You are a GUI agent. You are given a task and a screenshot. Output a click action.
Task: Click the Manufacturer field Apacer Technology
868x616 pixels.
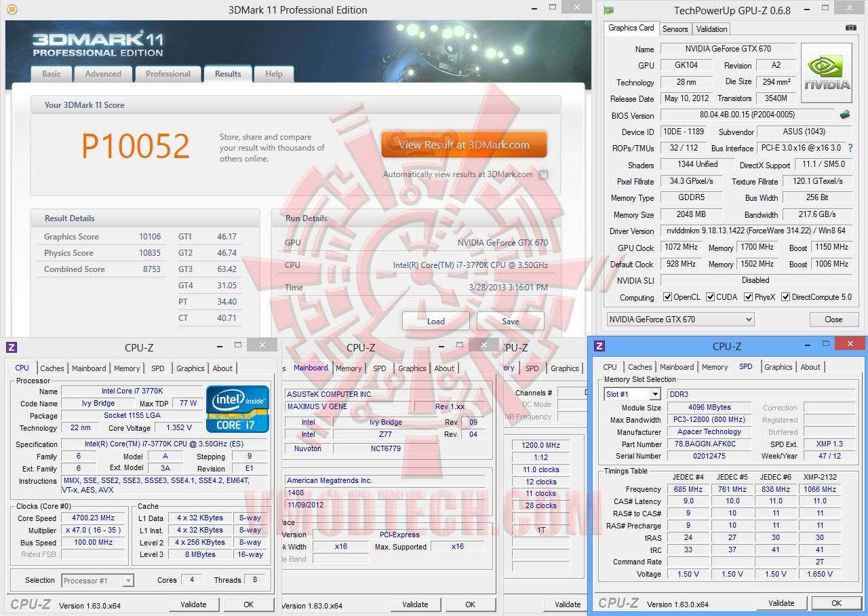coord(709,431)
